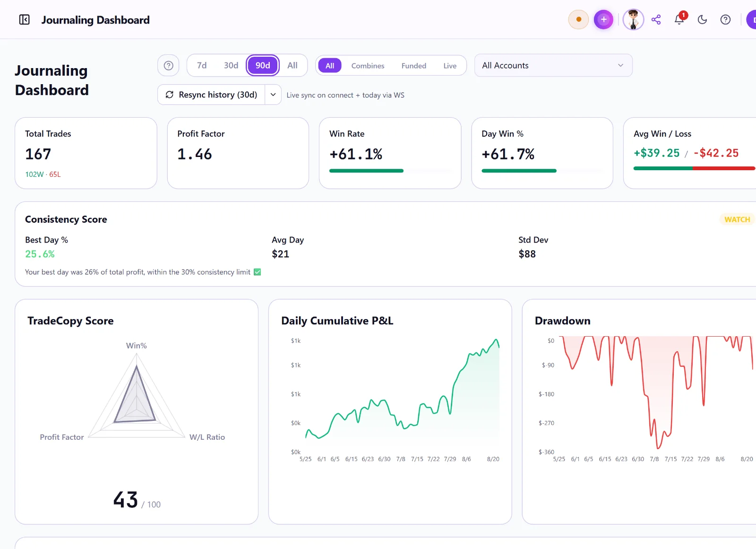Select the 90d time range
This screenshot has height=549, width=756.
click(263, 65)
